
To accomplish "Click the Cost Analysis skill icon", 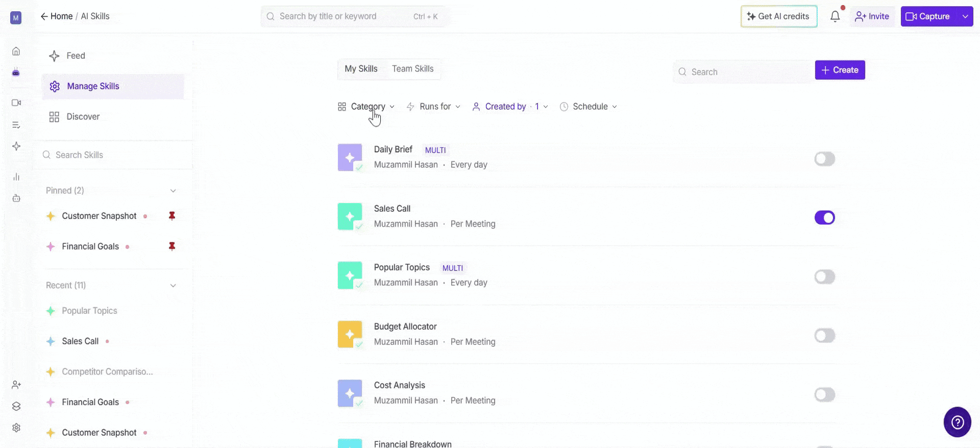I will (350, 393).
